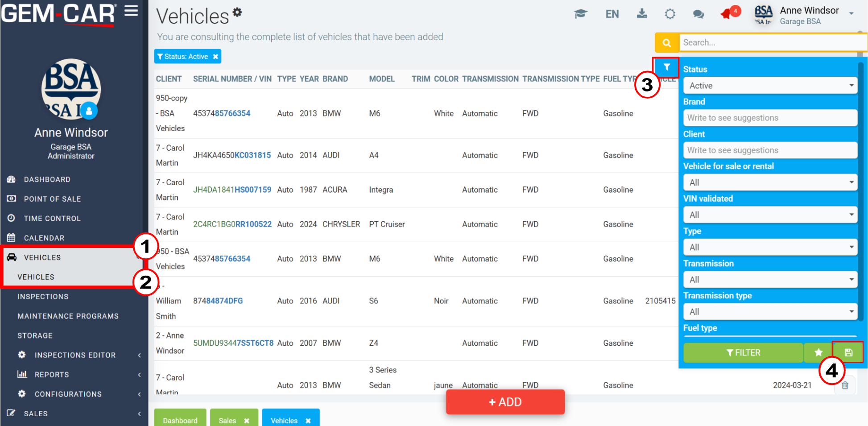Open the chat messages icon
The height and width of the screenshot is (426, 868).
pyautogui.click(x=698, y=14)
